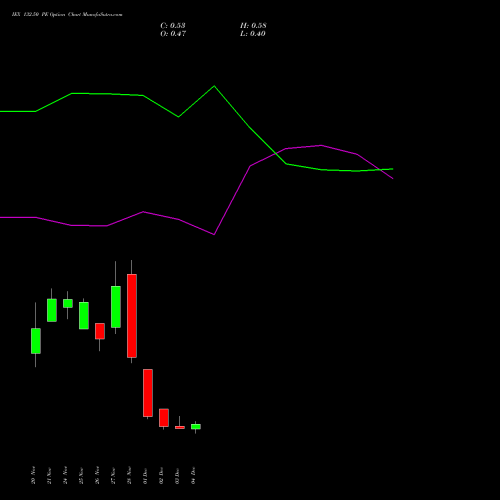Screen dimensions: 500x500
Task: Select the 27 Nov date label
Action: 113,475
